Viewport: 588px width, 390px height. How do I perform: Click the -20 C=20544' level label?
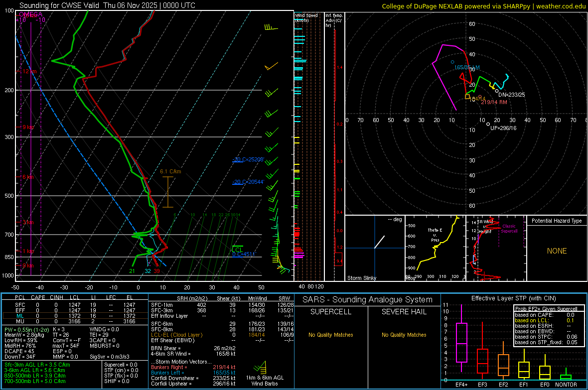pos(248,182)
